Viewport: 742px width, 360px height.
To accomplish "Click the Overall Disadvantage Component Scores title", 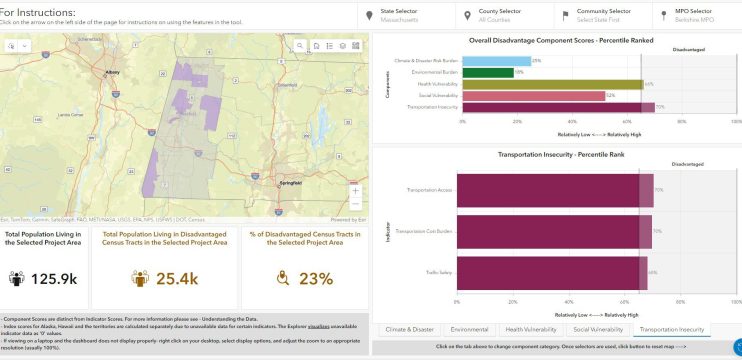I will (561, 41).
